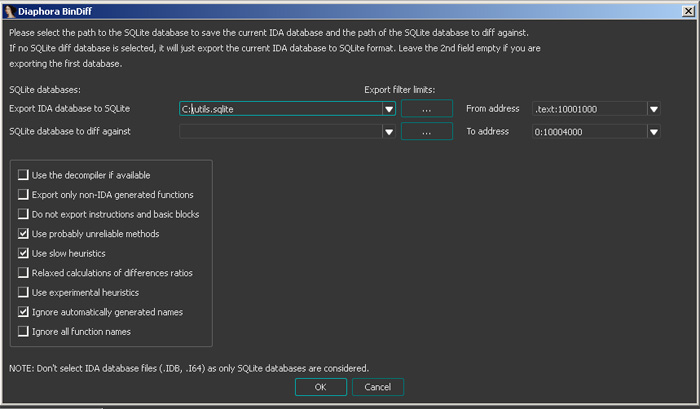The image size is (700, 409).
Task: Edit the To address 0:10004000 field
Action: [590, 132]
